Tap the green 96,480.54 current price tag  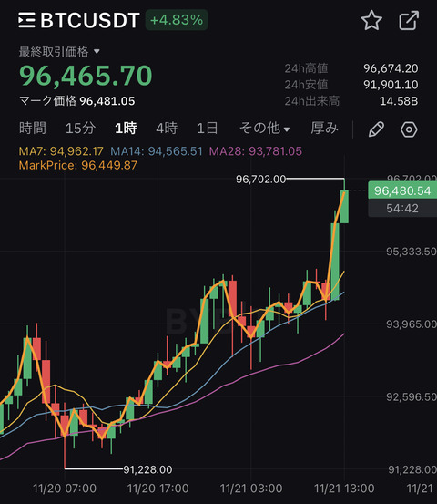pyautogui.click(x=402, y=190)
